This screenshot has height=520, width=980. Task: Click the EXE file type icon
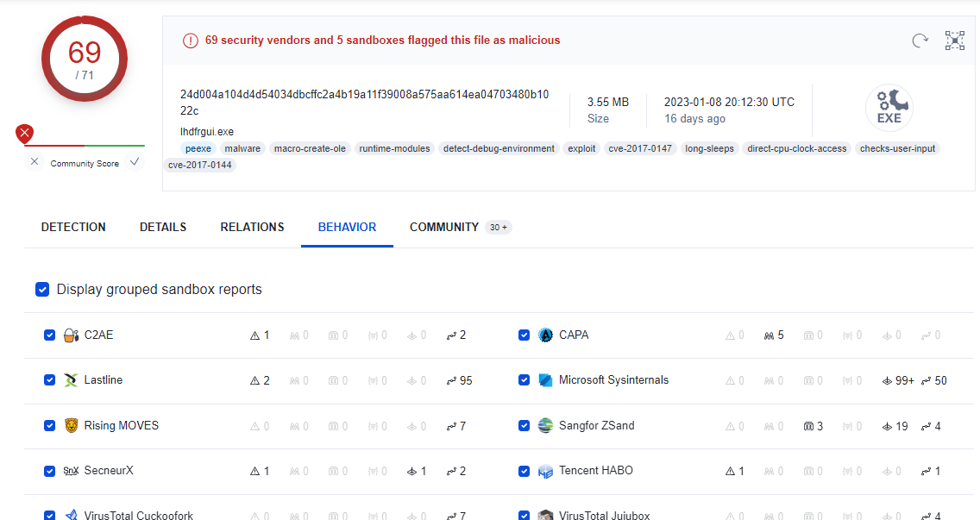[889, 109]
